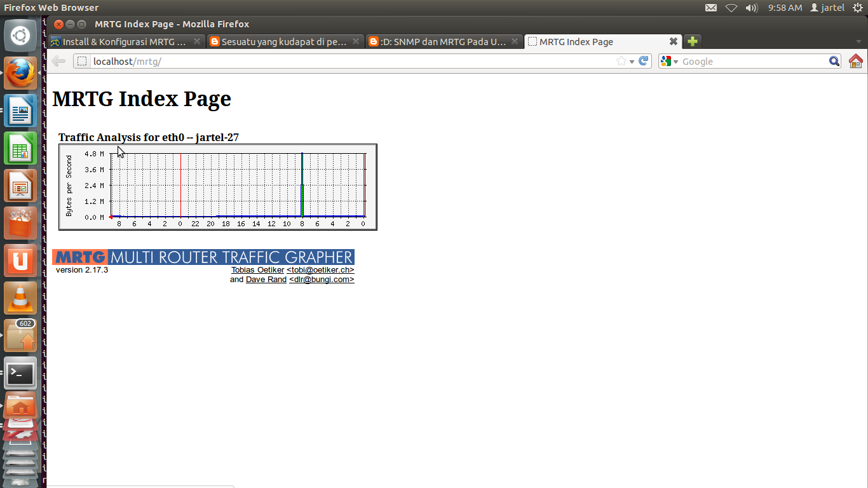This screenshot has height=488, width=868.
Task: Open LibreOffice Impress from the launcher
Action: [20, 186]
